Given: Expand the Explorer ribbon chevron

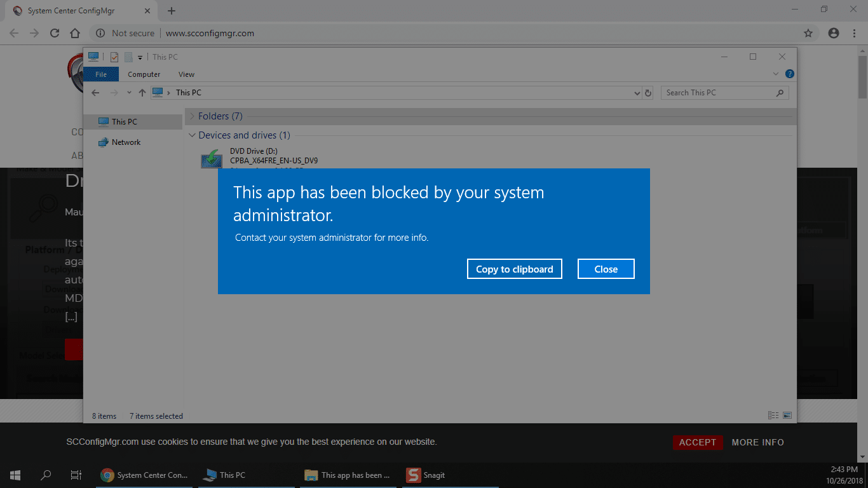Looking at the screenshot, I should [776, 74].
